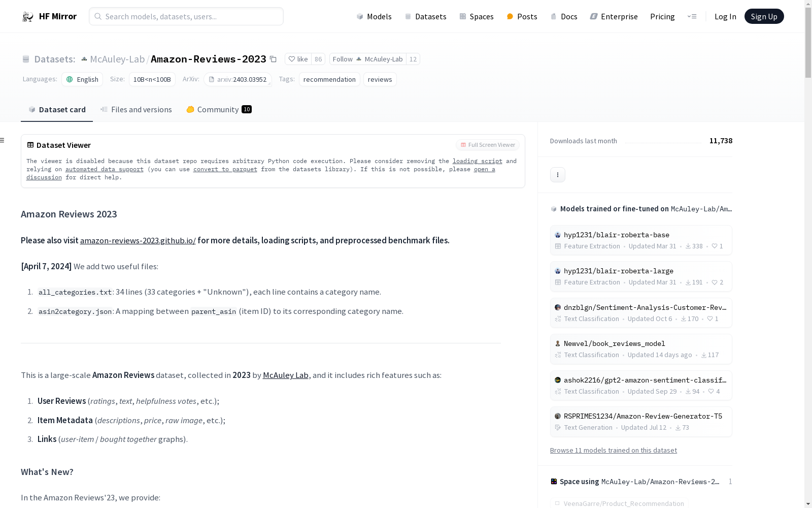Follow the automated data support link
The width and height of the screenshot is (812, 508).
(105, 169)
